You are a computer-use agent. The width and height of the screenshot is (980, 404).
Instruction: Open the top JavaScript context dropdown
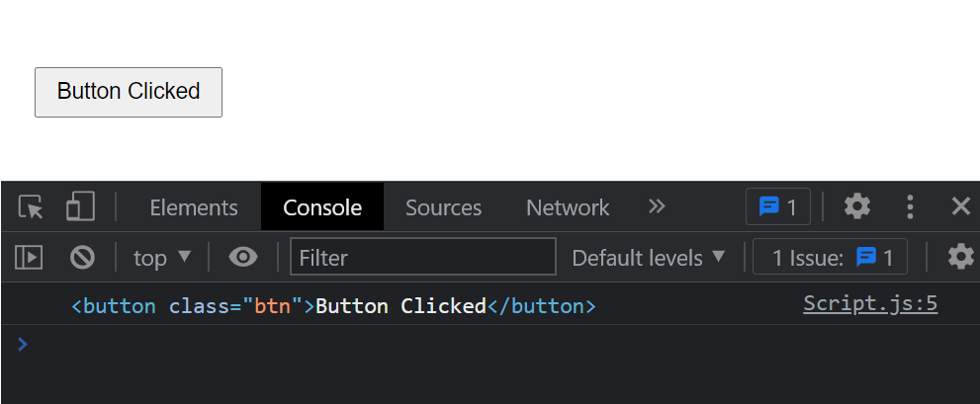pyautogui.click(x=162, y=257)
